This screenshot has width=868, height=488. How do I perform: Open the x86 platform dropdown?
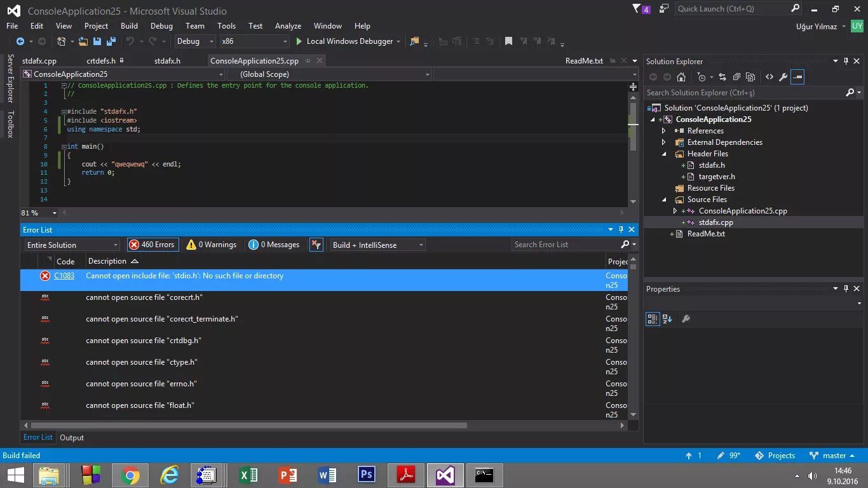click(254, 41)
